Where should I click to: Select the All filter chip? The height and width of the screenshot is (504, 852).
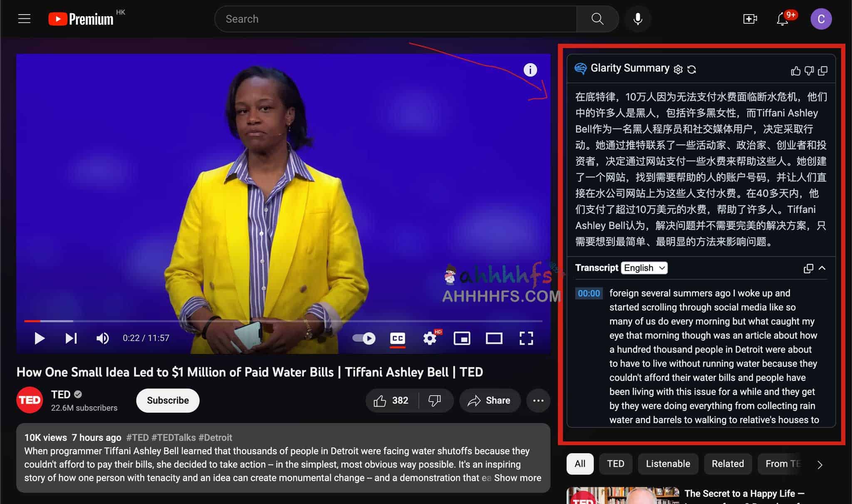[x=580, y=464]
